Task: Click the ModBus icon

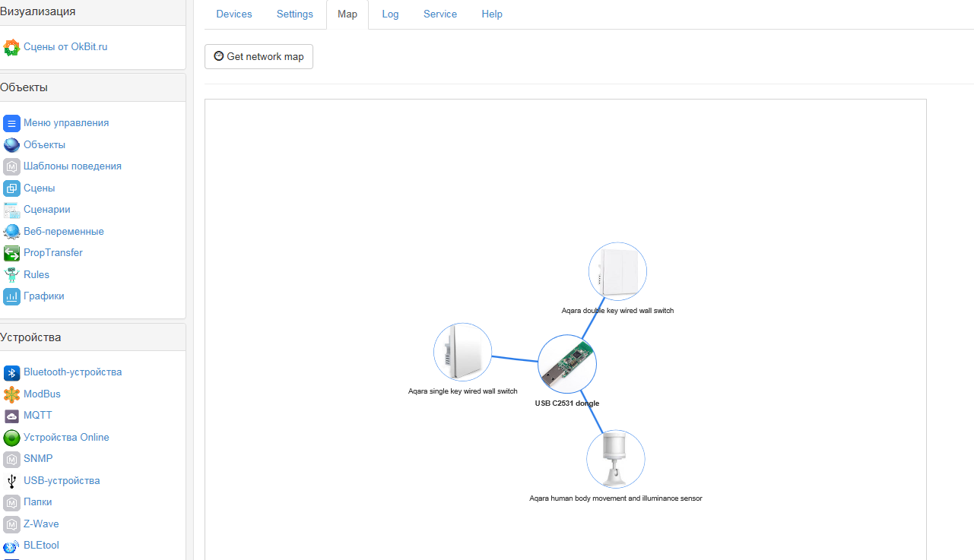Action: click(x=11, y=394)
